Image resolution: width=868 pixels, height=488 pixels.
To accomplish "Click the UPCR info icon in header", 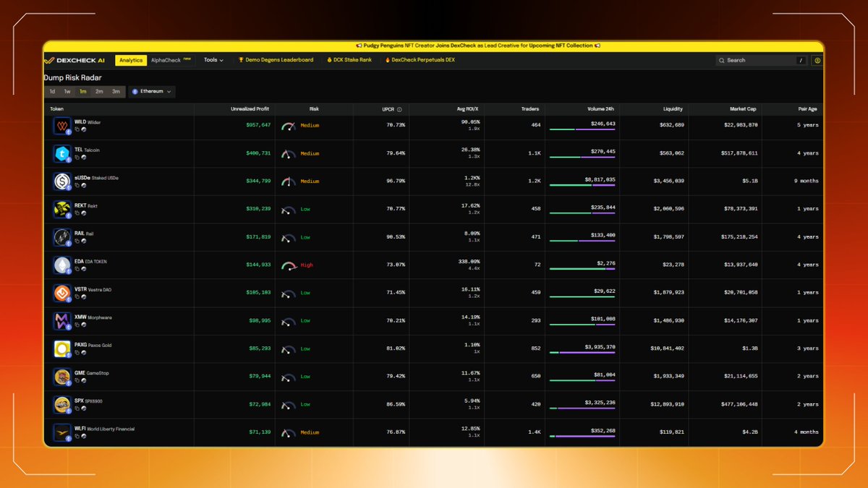I will (399, 109).
